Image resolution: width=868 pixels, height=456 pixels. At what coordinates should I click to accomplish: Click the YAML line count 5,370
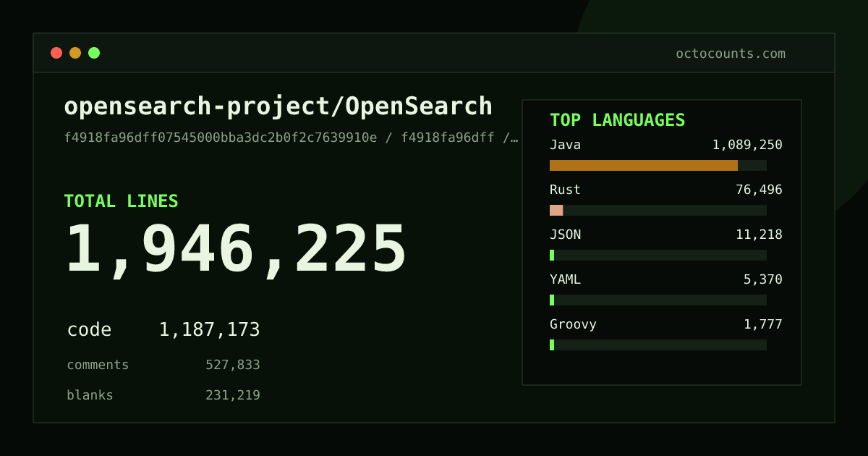click(763, 279)
